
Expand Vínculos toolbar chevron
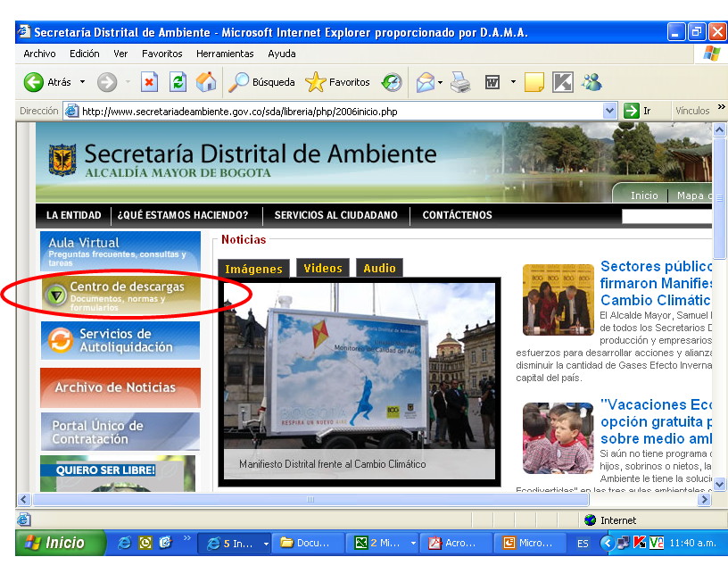tap(721, 107)
